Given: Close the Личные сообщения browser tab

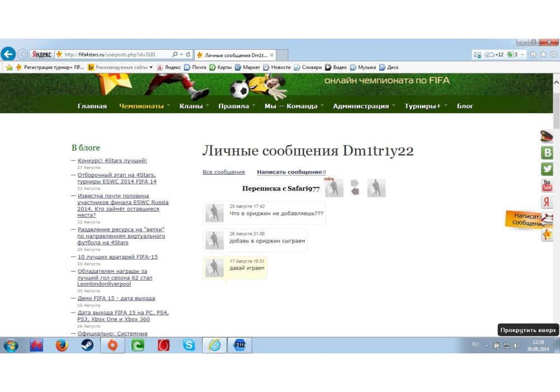Looking at the screenshot, I should [x=272, y=55].
